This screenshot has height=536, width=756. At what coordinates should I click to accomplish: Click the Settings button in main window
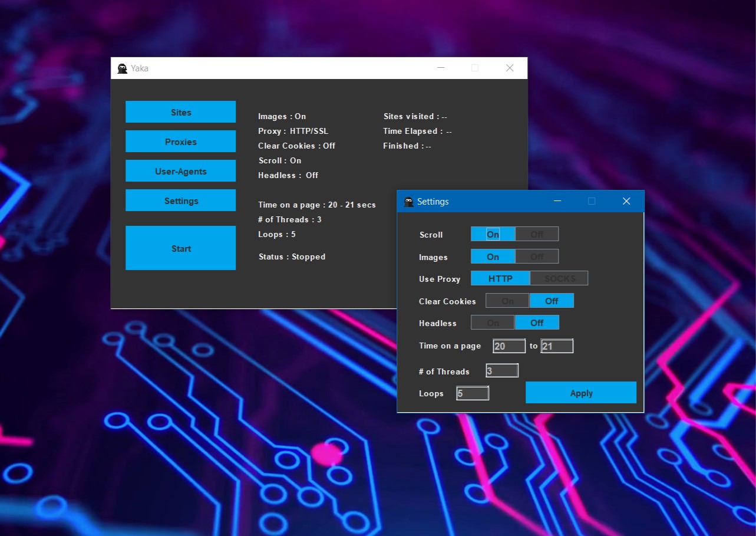[x=180, y=200]
